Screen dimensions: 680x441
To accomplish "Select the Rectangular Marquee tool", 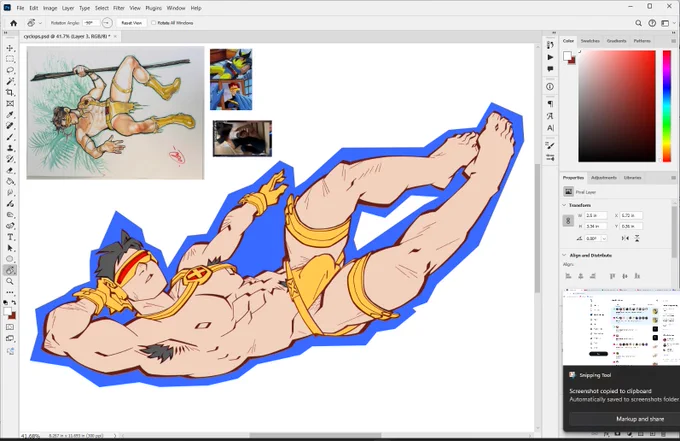I will (10, 59).
